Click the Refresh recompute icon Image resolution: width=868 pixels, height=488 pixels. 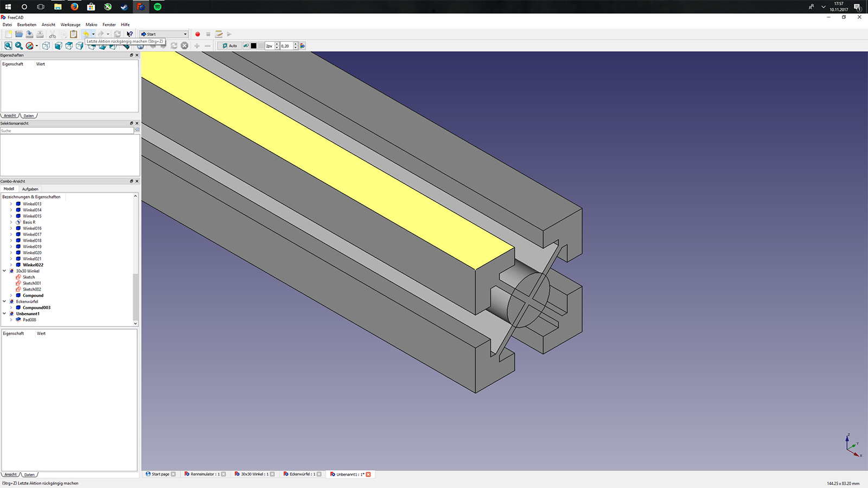(x=117, y=34)
